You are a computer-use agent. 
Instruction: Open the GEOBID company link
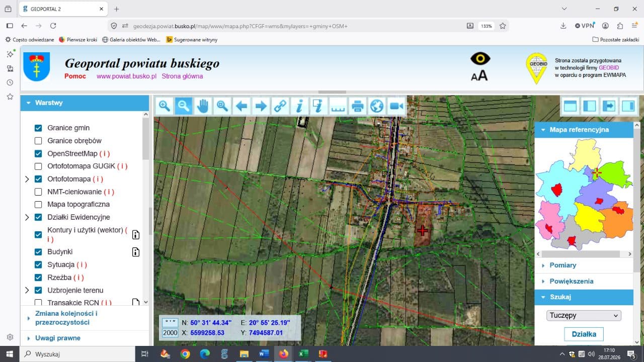pyautogui.click(x=608, y=67)
